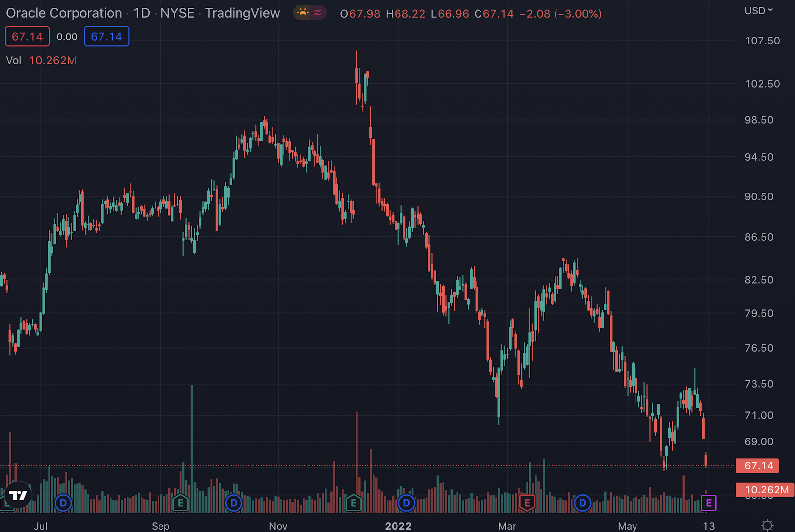Screen dimensions: 795x532
Task: Open the dividend D marker before May
Action: pyautogui.click(x=582, y=503)
